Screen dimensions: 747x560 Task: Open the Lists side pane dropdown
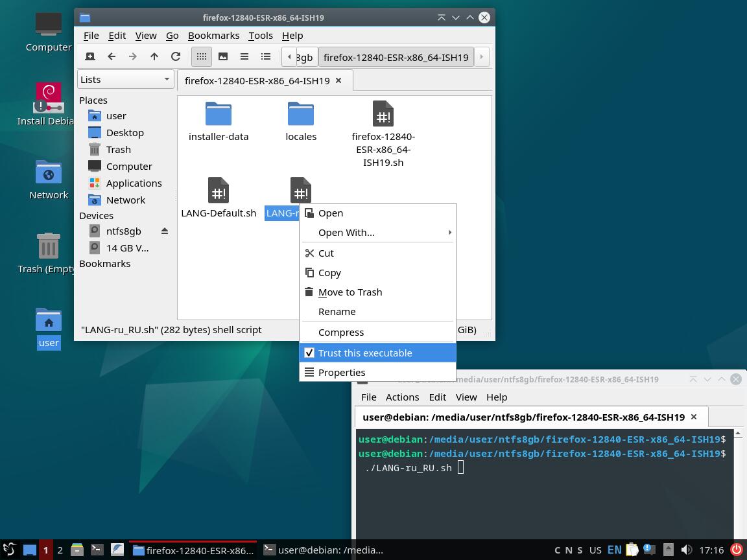coord(125,80)
